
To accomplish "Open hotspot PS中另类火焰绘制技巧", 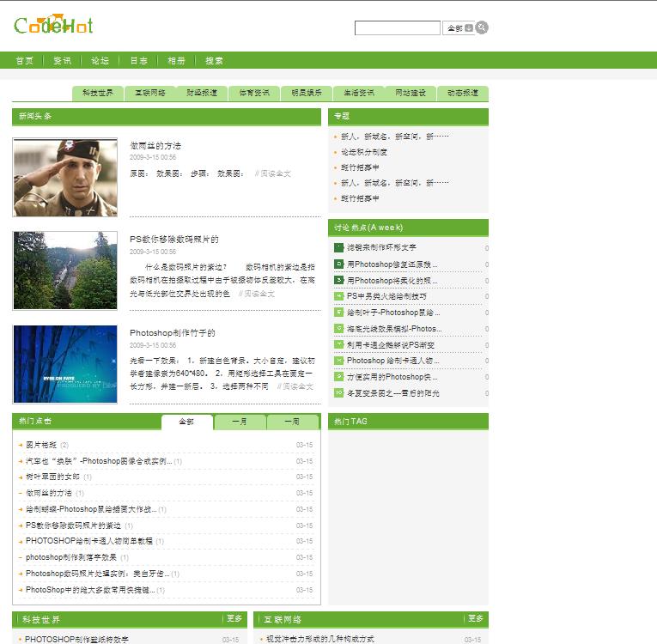I will pos(386,296).
